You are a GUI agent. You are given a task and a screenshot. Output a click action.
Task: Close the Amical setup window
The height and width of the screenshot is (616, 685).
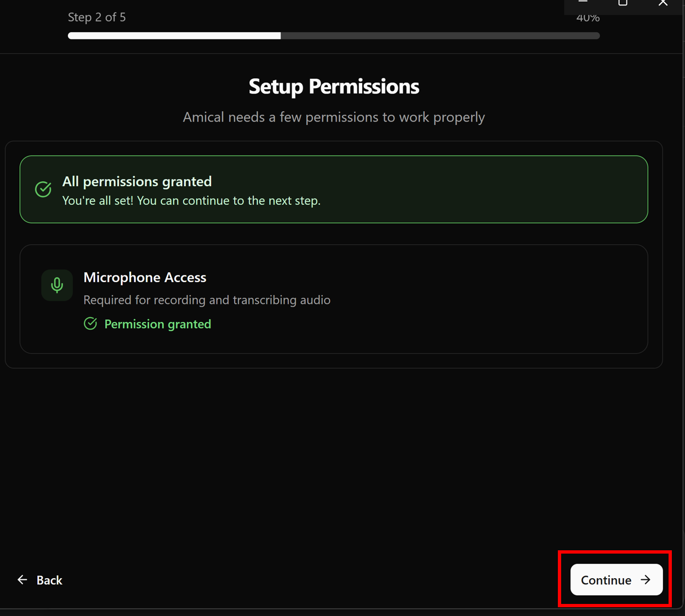click(663, 3)
